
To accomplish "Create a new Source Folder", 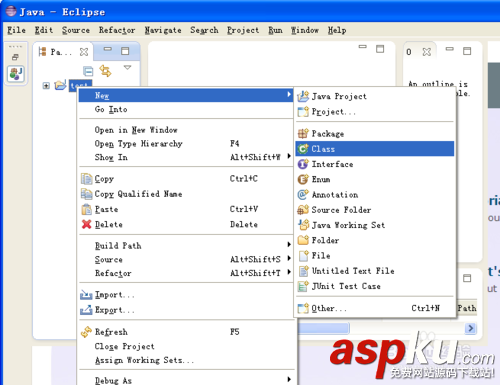I will coord(375,210).
